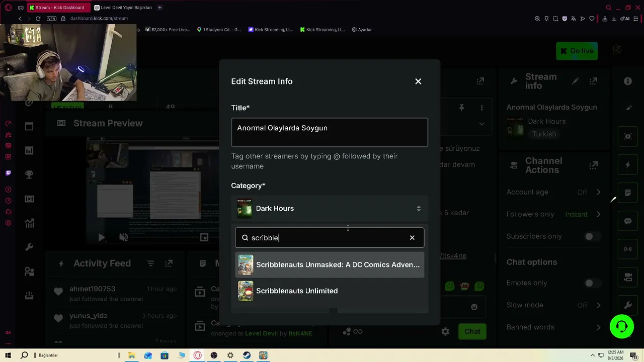644x362 pixels.
Task: Open 1 Stadyum Cd. bookmark
Action: pos(219,30)
